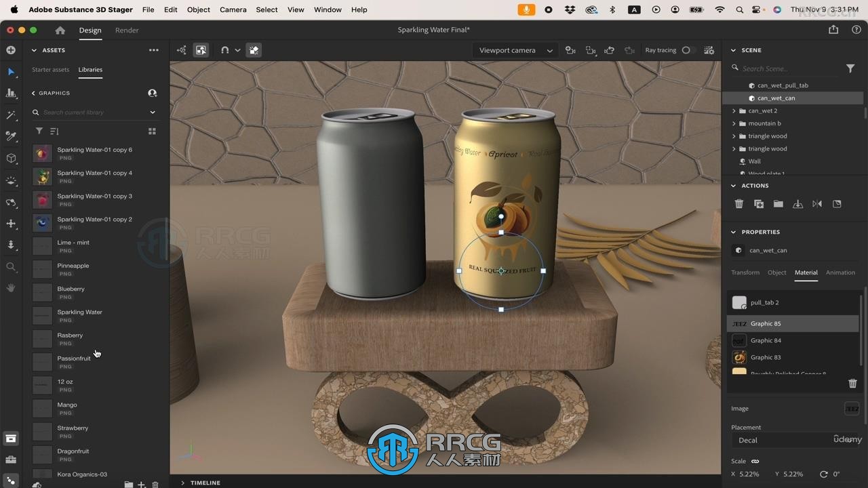Click the mirror flip action icon

click(x=817, y=204)
